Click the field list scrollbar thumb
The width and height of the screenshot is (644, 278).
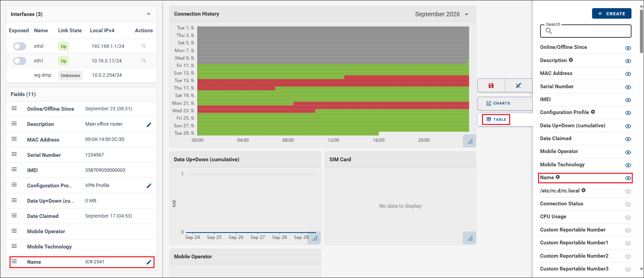641,31
